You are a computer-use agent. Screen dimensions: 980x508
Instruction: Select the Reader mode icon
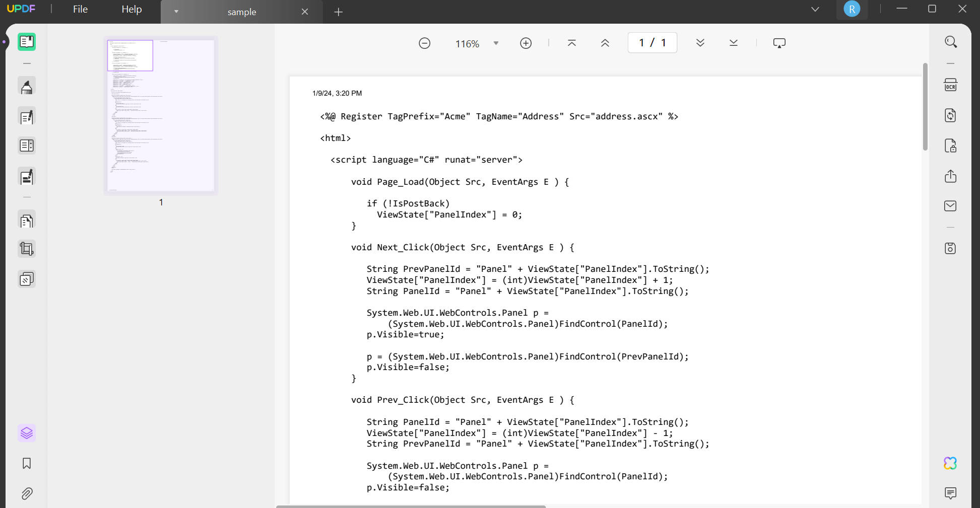[27, 42]
